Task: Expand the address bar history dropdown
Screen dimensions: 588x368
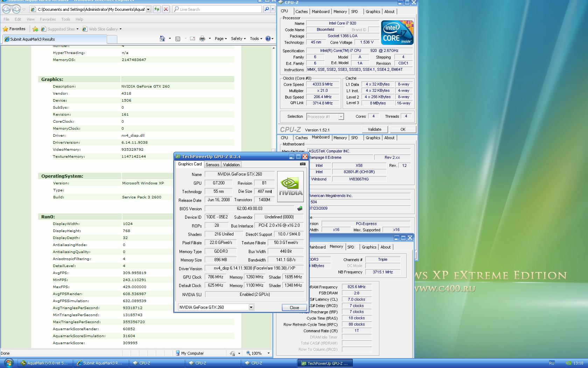Action: click(148, 9)
